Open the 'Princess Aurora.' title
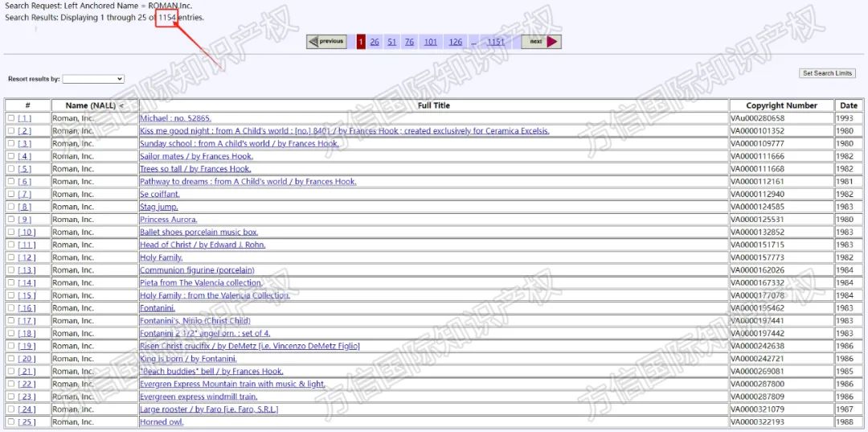The image size is (868, 432). coord(168,220)
